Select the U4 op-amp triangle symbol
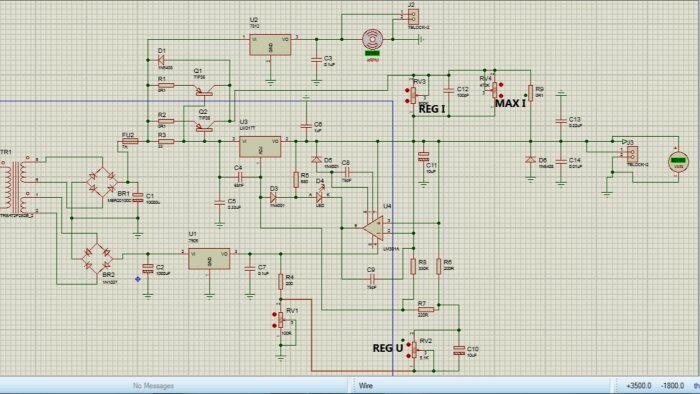Image resolution: width=700 pixels, height=394 pixels. (x=373, y=228)
